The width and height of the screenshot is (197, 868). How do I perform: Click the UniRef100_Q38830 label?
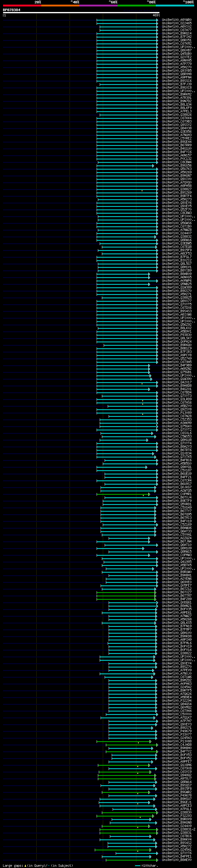click(x=177, y=812)
